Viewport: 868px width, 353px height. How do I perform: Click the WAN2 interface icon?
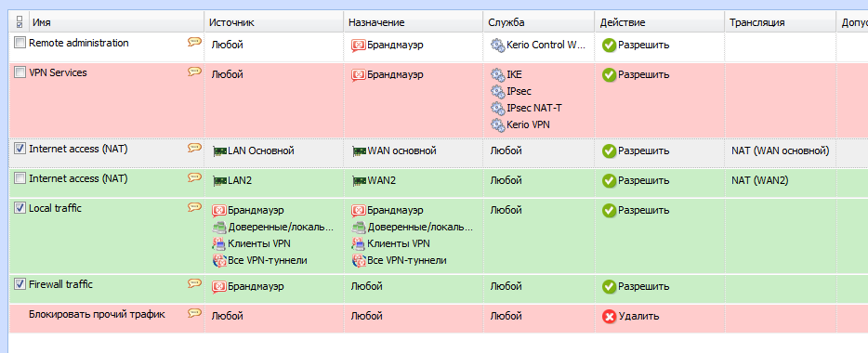coord(360,181)
